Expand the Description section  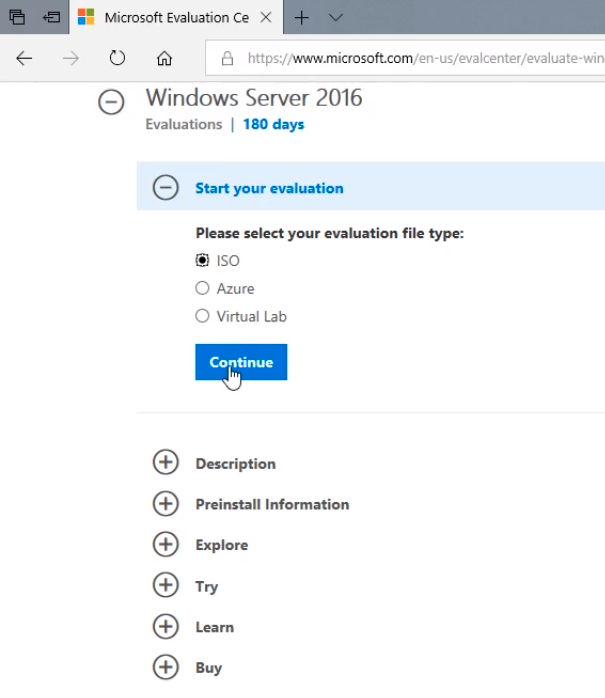166,462
